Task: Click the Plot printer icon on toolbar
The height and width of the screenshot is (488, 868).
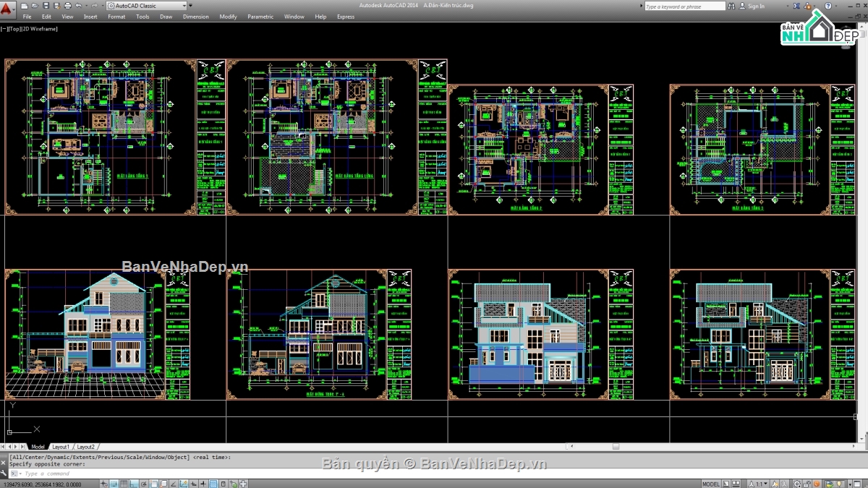Action: point(67,5)
